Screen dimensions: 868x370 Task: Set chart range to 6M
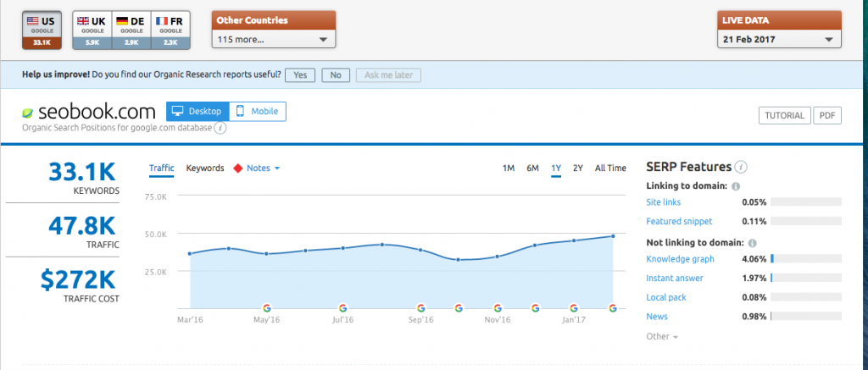coord(532,168)
